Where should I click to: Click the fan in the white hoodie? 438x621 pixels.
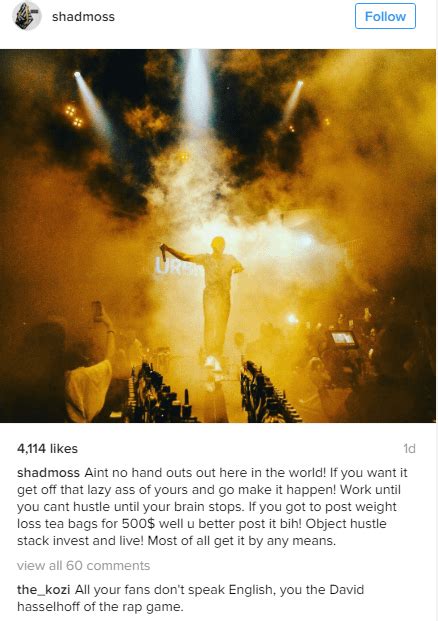coord(88,390)
